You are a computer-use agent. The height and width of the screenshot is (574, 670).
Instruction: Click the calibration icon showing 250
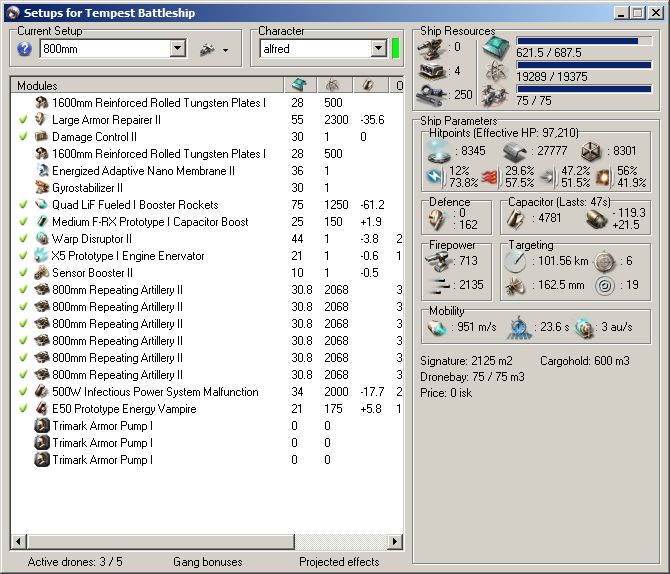[430, 94]
